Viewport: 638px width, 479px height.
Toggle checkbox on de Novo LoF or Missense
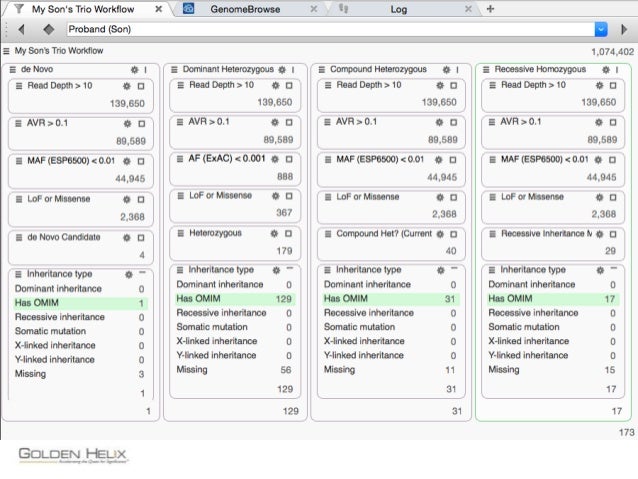coord(141,199)
